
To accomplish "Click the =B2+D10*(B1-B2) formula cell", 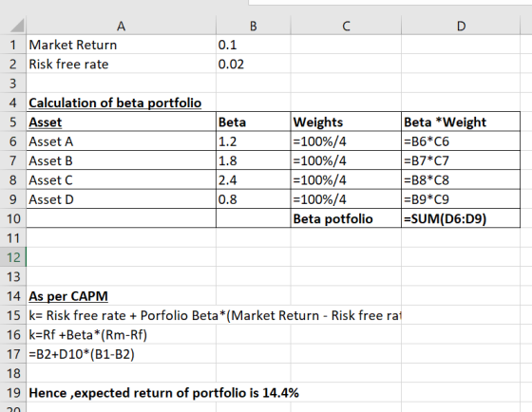I will 122,354.
